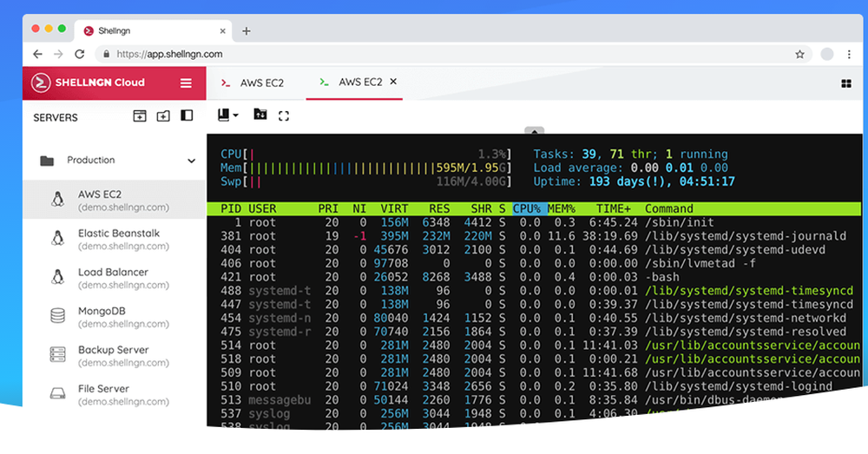Sort htop by CPU% column
868x454 pixels.
[x=529, y=208]
